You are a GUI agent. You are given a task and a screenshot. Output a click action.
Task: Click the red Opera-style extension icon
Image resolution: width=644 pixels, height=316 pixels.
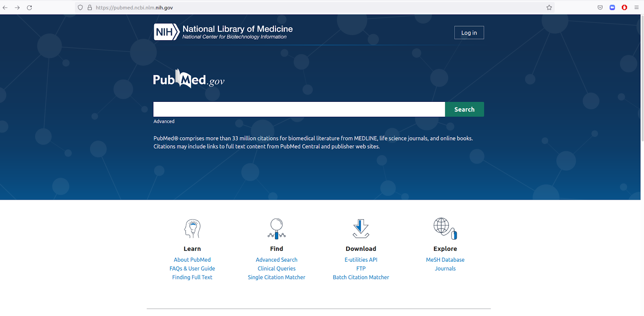pyautogui.click(x=624, y=8)
